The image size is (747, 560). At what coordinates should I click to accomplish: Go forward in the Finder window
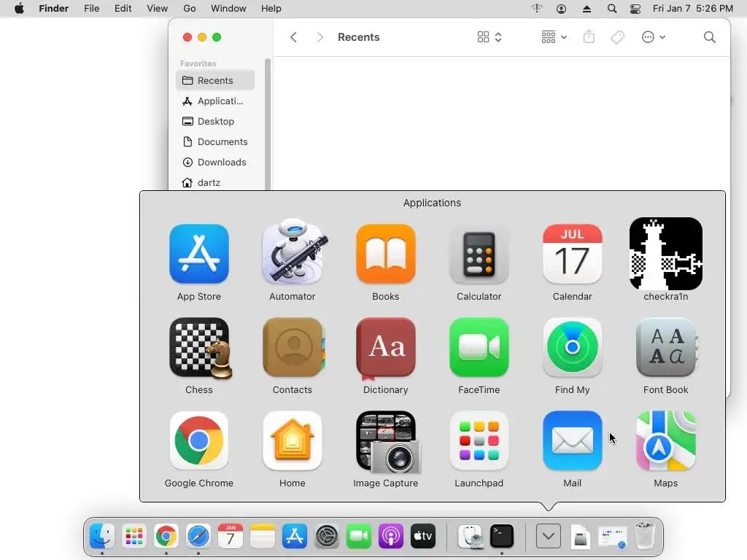pos(320,37)
